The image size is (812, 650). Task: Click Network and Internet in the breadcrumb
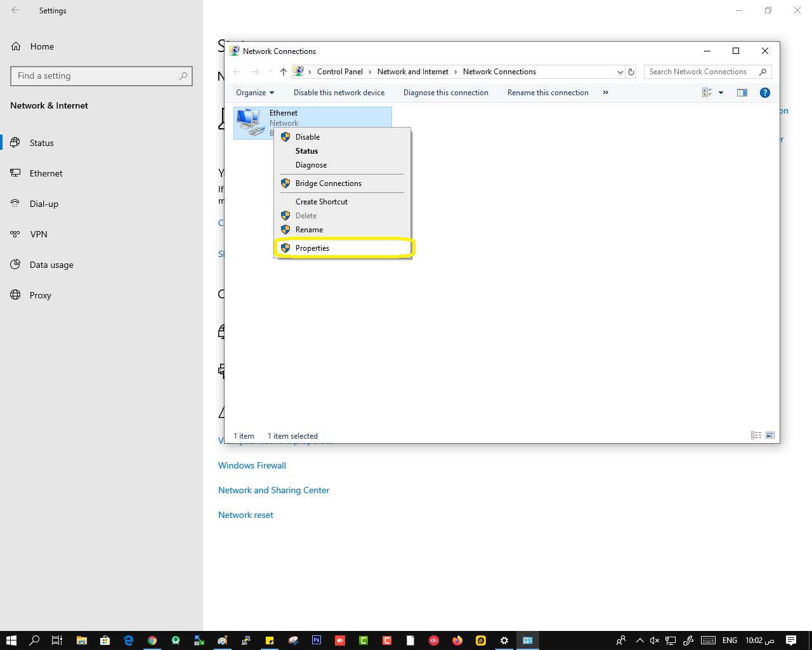click(x=413, y=72)
